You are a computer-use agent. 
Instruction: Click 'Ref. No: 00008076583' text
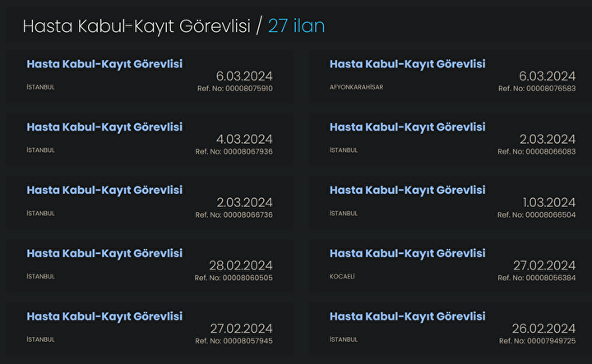pyautogui.click(x=537, y=89)
